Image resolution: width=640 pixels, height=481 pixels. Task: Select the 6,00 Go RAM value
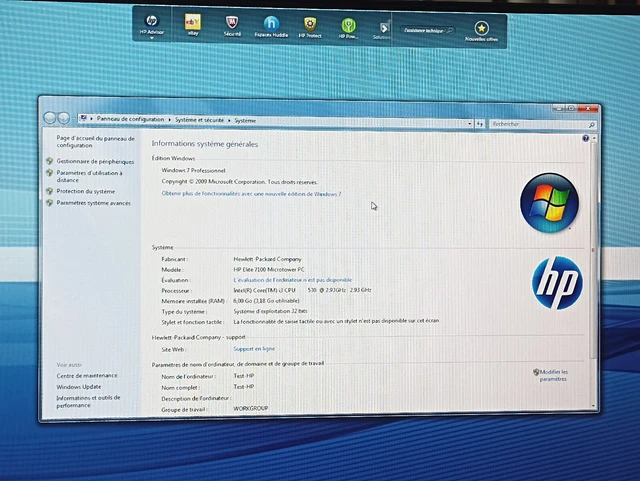click(x=266, y=301)
